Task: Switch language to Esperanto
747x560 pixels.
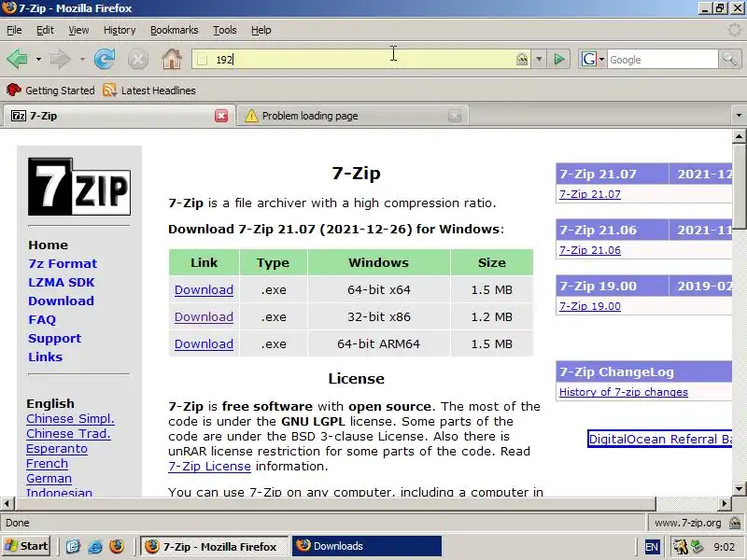Action: click(57, 449)
